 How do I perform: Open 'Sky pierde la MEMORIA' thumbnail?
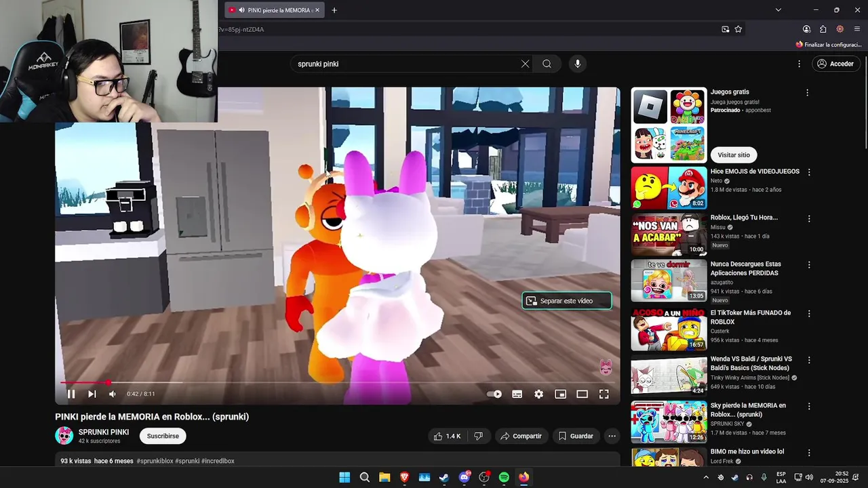(x=669, y=422)
